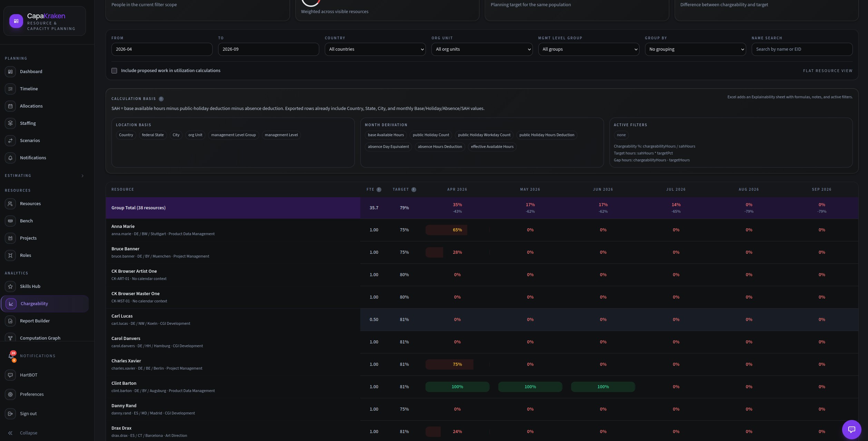Open the Mgmt Level Group dropdown
Screen dimensions: 868x441
(589, 49)
